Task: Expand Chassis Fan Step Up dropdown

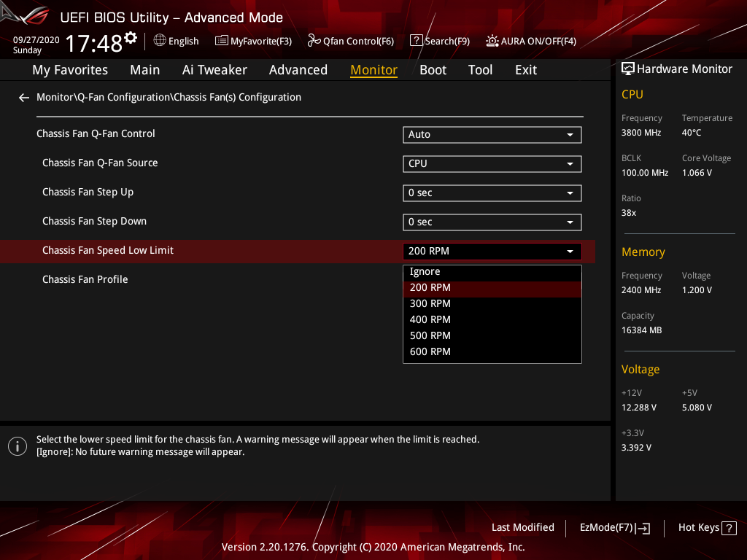Action: click(492, 192)
